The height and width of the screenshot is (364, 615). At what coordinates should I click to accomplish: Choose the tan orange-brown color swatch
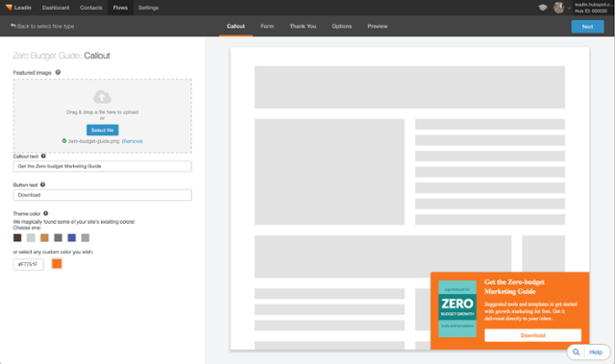pos(44,237)
